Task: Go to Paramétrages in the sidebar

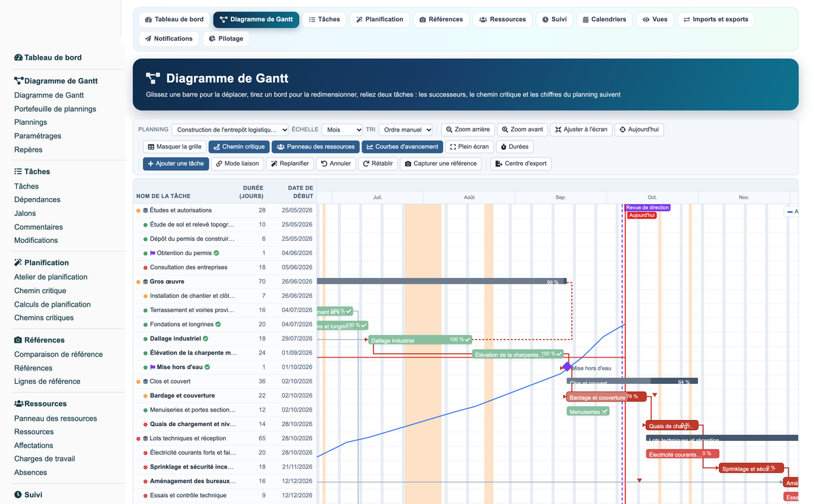Action: coord(37,136)
